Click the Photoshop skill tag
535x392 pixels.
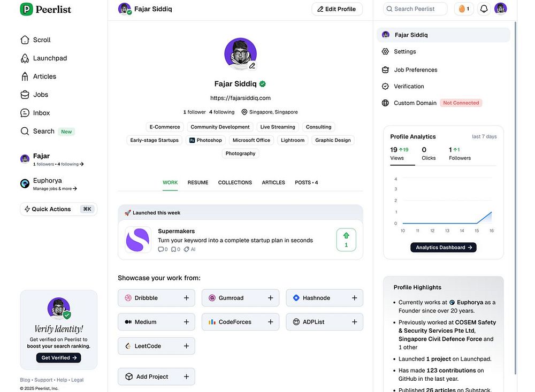point(206,140)
